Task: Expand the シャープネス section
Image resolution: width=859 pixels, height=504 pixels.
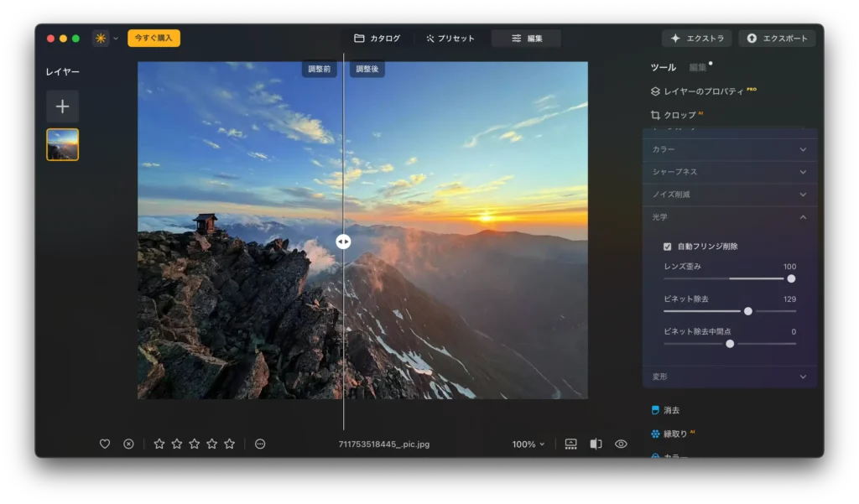Action: [x=729, y=171]
